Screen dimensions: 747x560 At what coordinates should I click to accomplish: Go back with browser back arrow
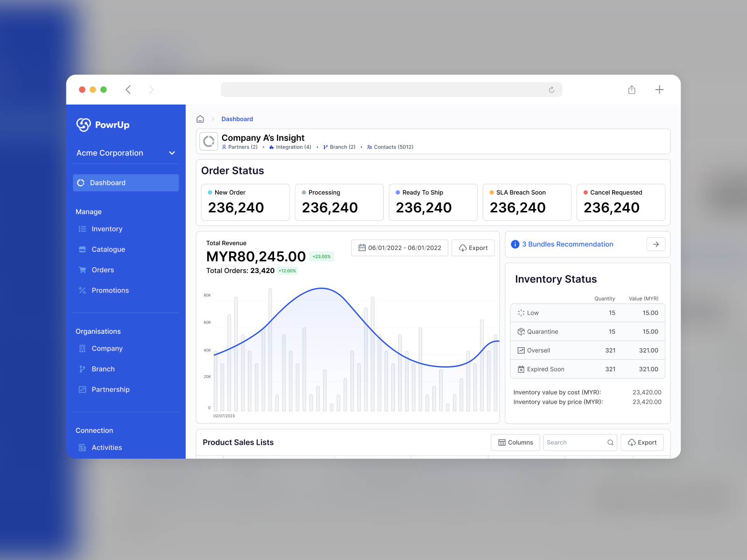pos(128,90)
